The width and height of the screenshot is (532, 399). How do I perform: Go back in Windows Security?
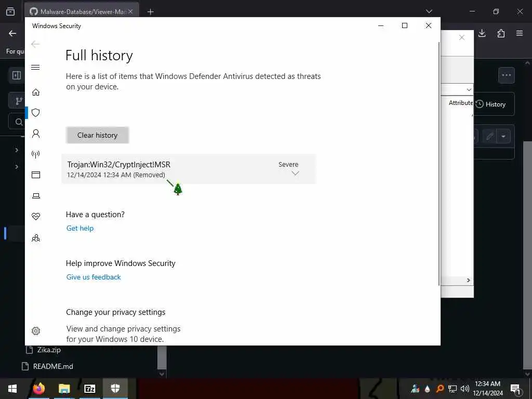[35, 44]
